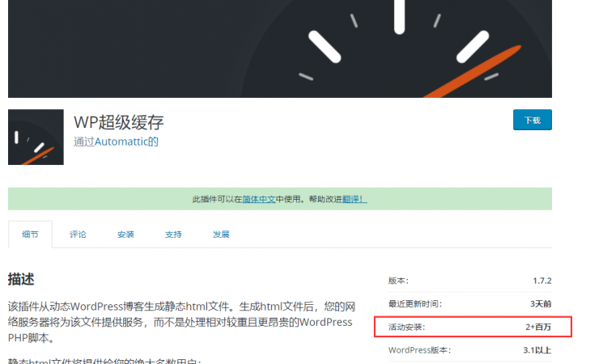Click the description paragraph starting 该插件从动态WordPress
607x364 pixels.
[181, 322]
